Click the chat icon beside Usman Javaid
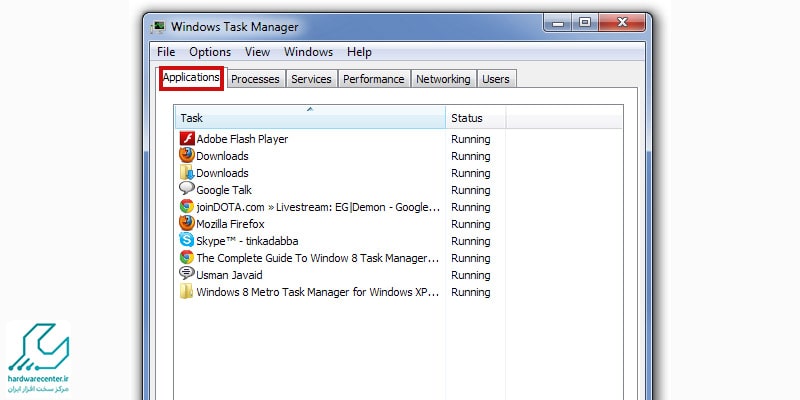The width and height of the screenshot is (800, 400). pos(187,274)
